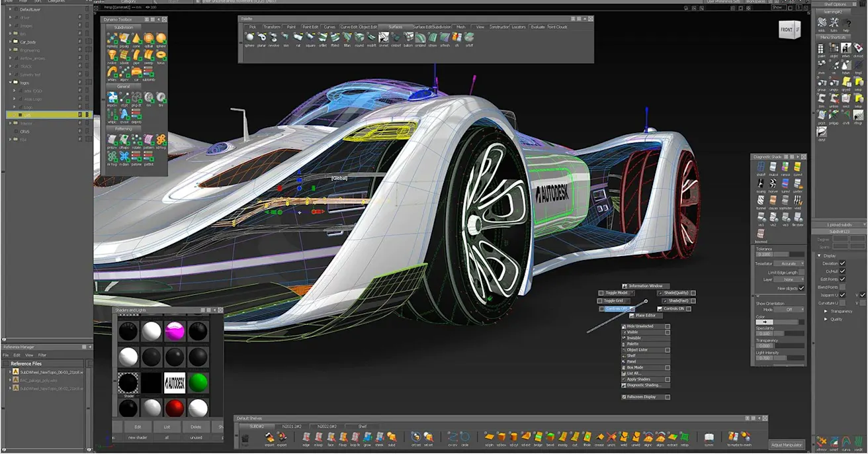This screenshot has width=868, height=454.
Task: Toggle the Deviation checkbox
Action: click(842, 263)
